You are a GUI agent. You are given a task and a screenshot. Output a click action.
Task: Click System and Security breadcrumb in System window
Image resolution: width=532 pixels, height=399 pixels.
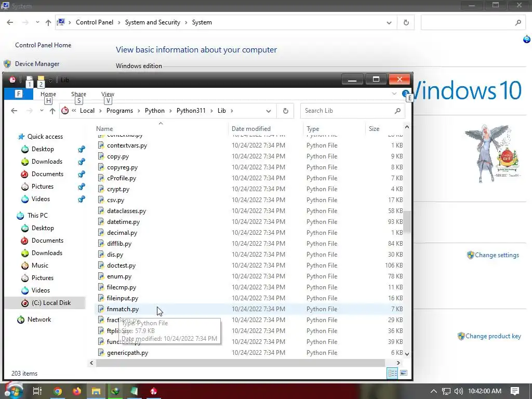(152, 22)
